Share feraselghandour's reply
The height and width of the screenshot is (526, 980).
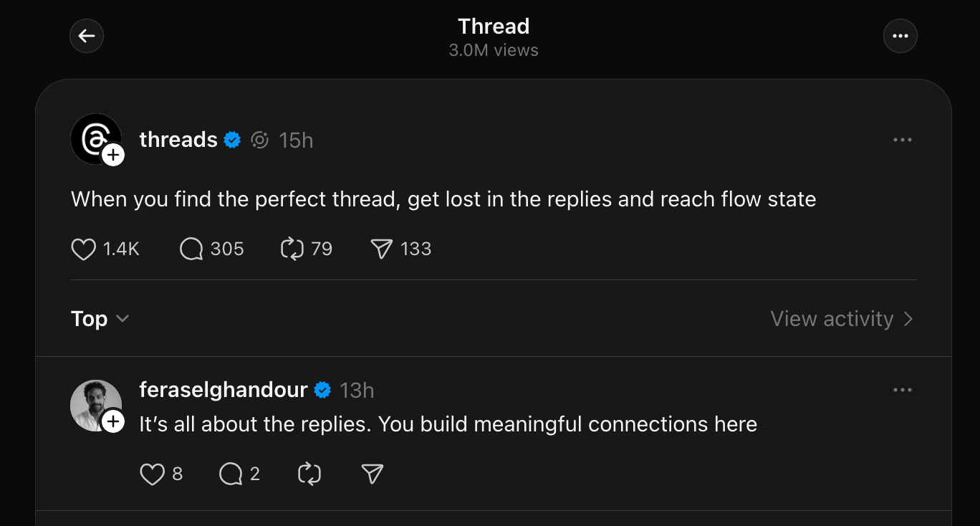click(373, 474)
